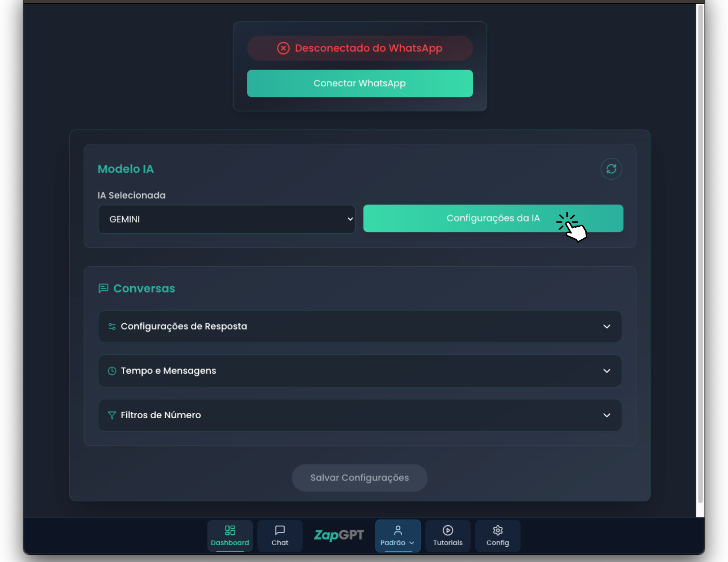Click the funnel icon beside Filtros de Número
This screenshot has width=728, height=562.
[x=112, y=415]
